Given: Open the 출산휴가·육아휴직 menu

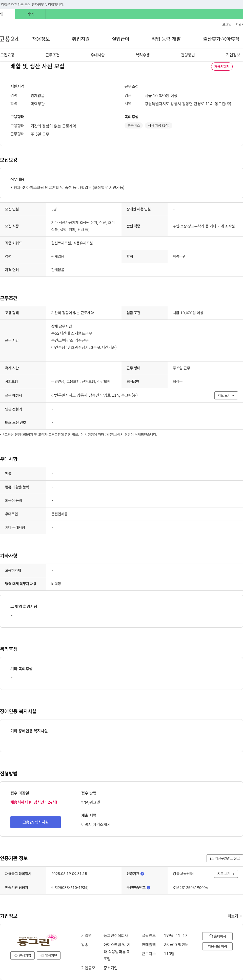Looking at the screenshot, I should (221, 39).
